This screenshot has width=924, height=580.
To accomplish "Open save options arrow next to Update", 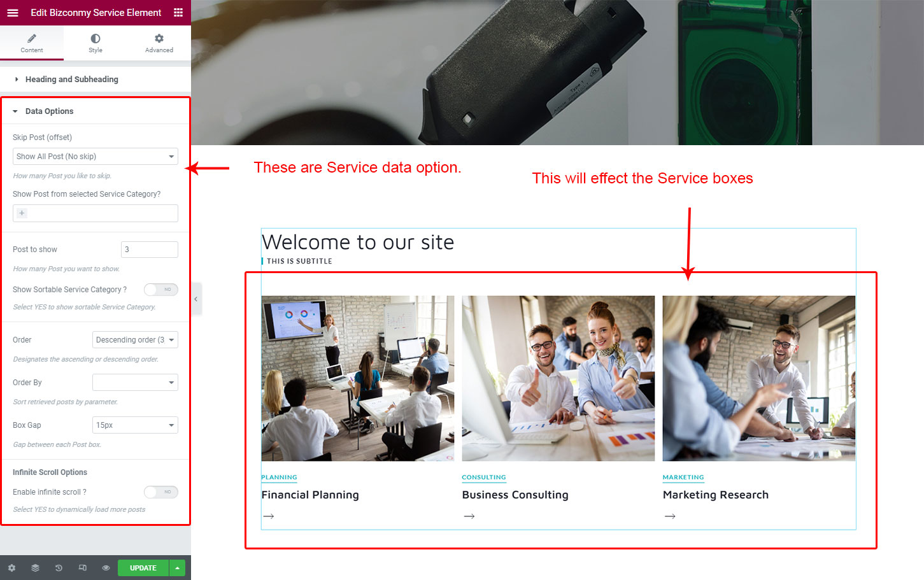I will [178, 568].
